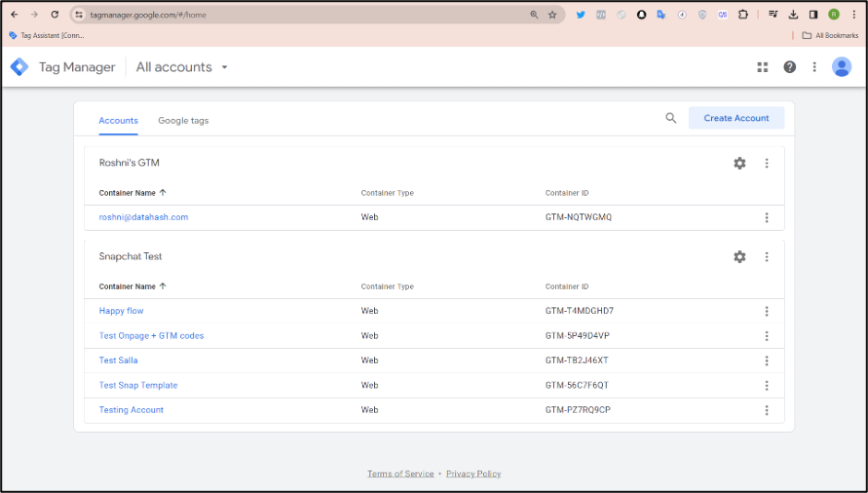Screen dimensions: 868x493
Task: Reload the page with the refresh icon
Action: 54,15
